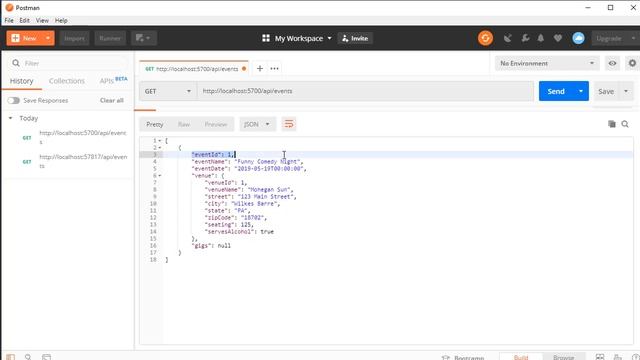Open the wrench settings icon
The image size is (640, 360).
tap(525, 38)
